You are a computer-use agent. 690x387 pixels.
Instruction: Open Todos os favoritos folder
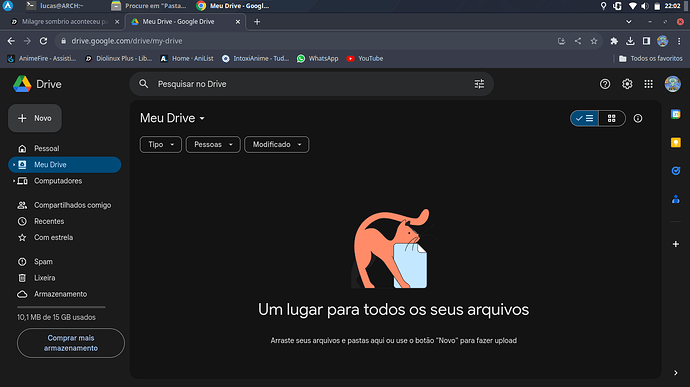pos(650,59)
